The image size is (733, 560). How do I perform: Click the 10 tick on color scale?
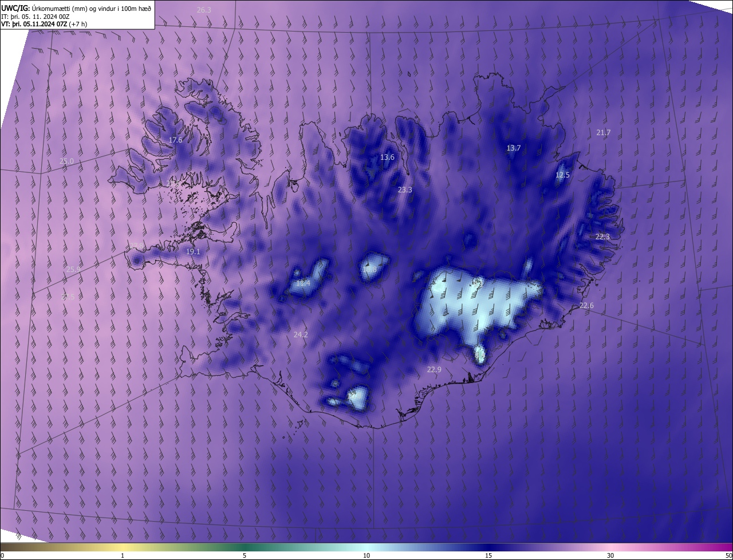click(366, 555)
